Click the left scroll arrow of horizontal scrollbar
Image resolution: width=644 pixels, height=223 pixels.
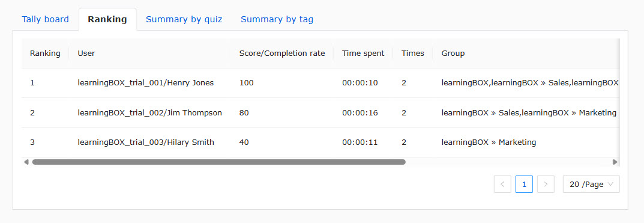(26, 162)
